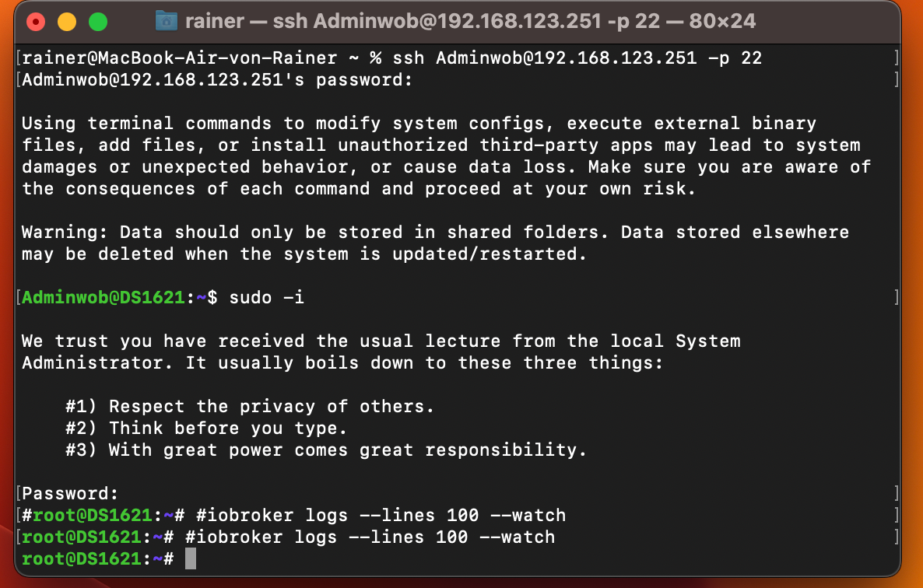Click the home folder icon in title bar
This screenshot has height=588, width=923.
pos(166,21)
